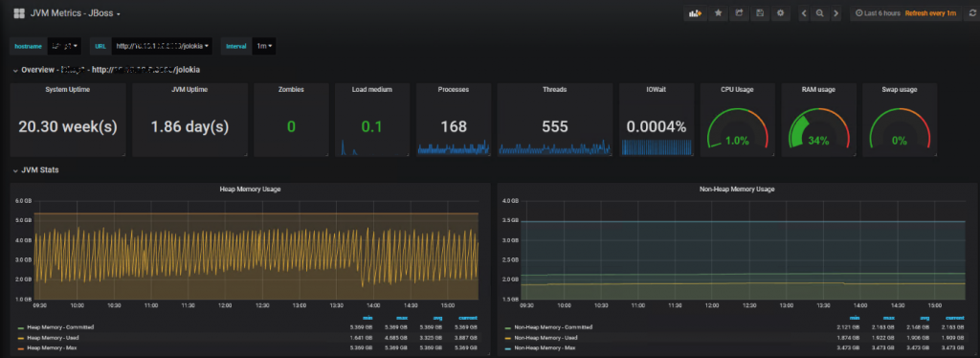
Task: Click the Add panel chart icon
Action: (x=695, y=13)
